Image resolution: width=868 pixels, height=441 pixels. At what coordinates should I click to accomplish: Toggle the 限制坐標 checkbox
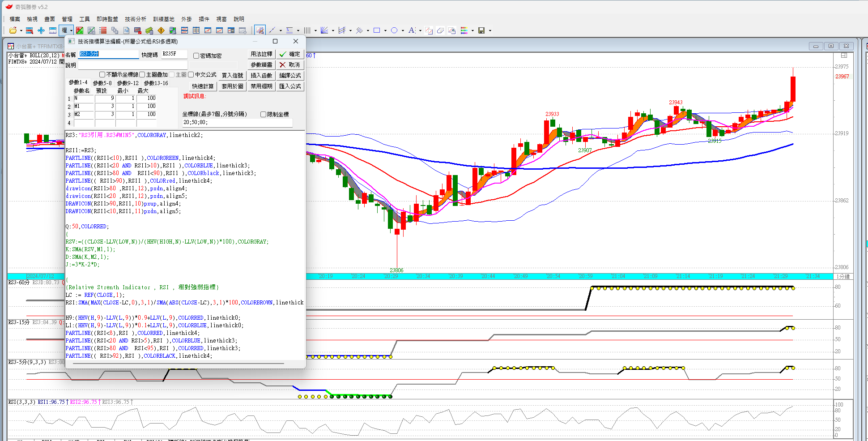[x=263, y=115]
